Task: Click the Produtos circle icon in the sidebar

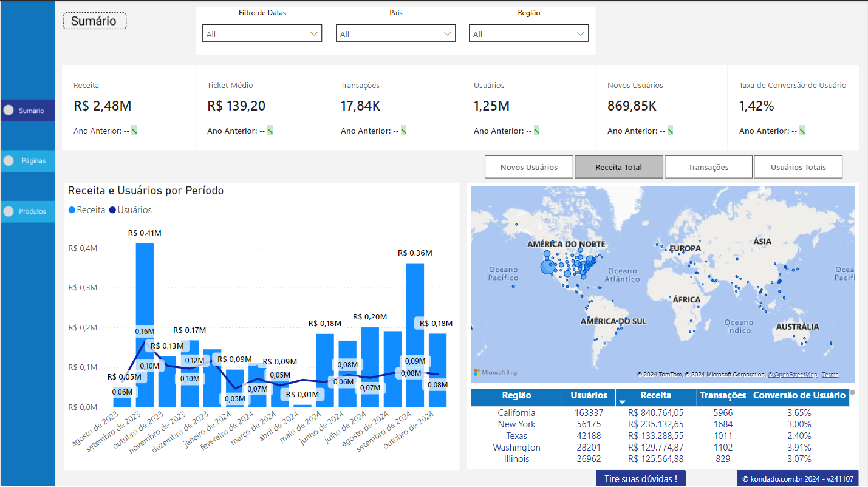Action: pos(9,211)
